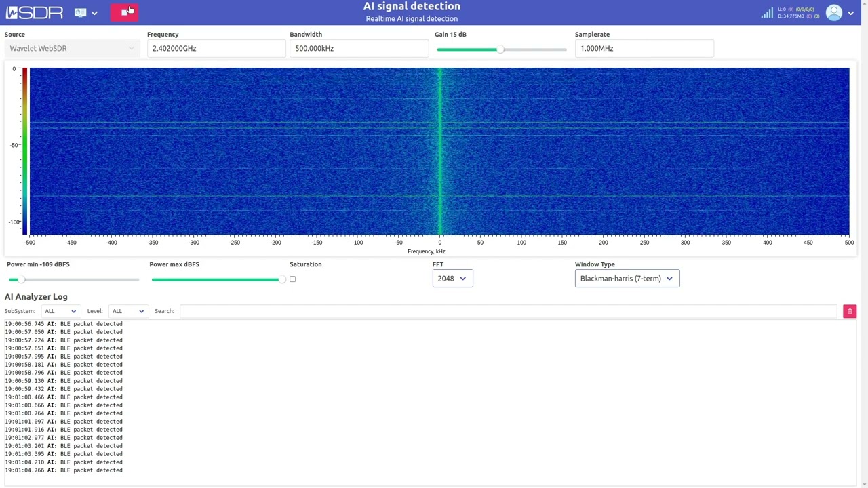Select log entry at 19:01:03.395
868x488 pixels.
[64, 454]
